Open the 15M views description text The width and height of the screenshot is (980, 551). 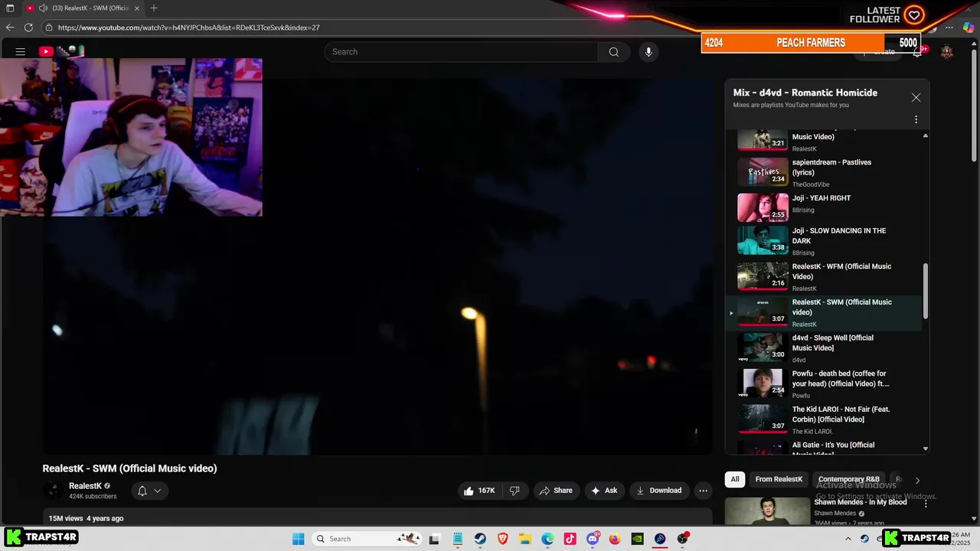(x=86, y=518)
